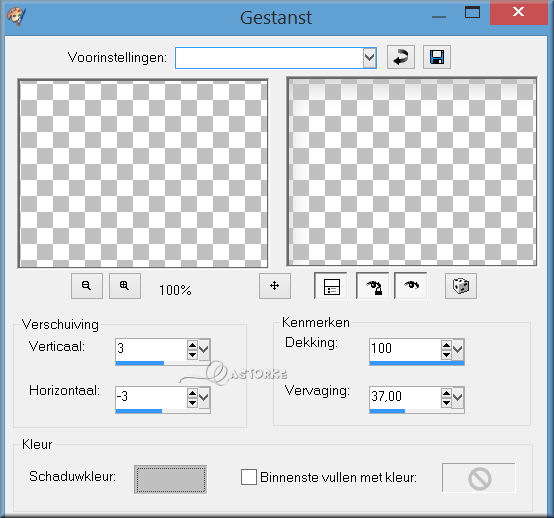Click inside the Verticaal input field
Viewport: 554px width, 518px height.
(x=151, y=349)
